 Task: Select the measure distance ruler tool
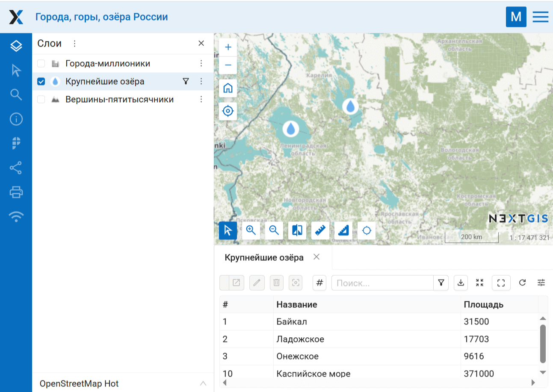point(320,231)
